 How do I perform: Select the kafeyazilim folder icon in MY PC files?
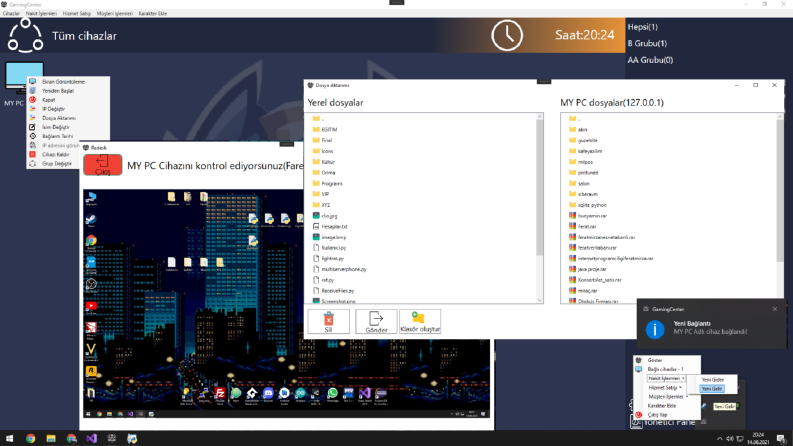coord(572,151)
